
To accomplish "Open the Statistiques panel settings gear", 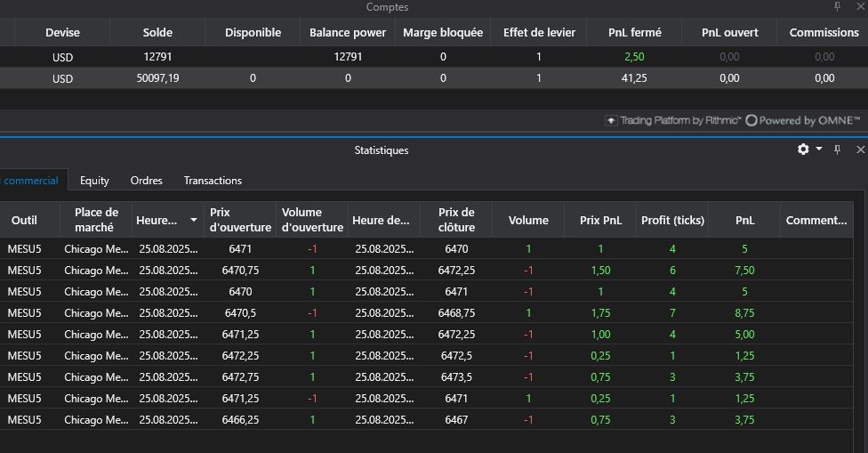I will click(x=803, y=150).
